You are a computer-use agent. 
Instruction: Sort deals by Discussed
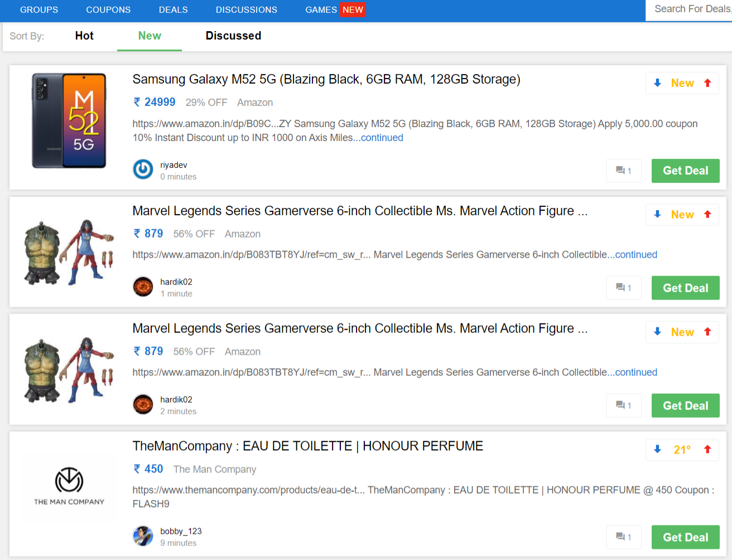click(233, 36)
